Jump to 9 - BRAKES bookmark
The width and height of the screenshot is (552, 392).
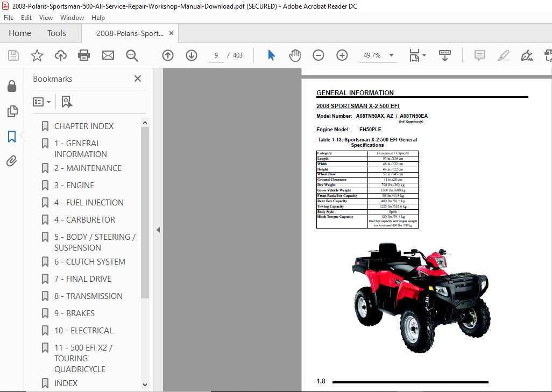(x=74, y=313)
